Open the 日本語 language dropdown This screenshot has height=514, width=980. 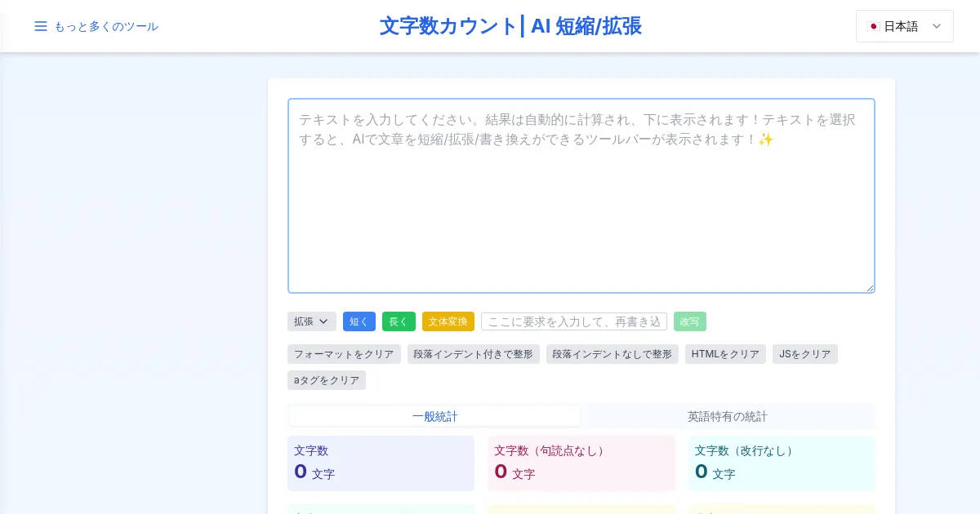click(x=904, y=26)
